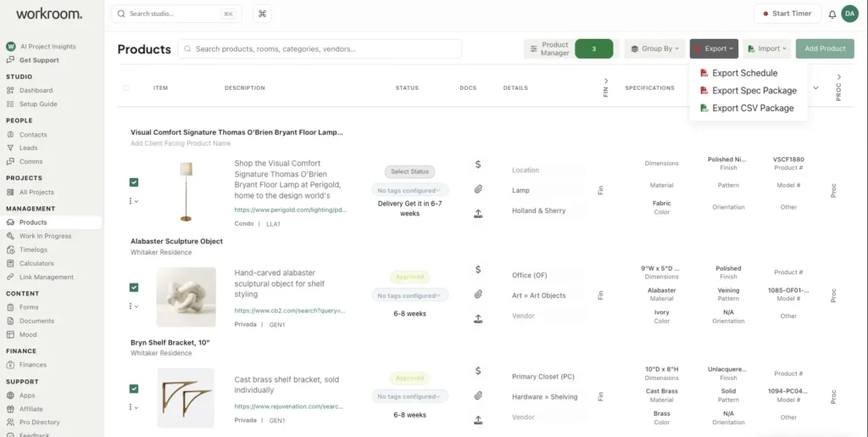Image resolution: width=868 pixels, height=437 pixels.
Task: Open tags dropdown for Alabaster Sculpture Object
Action: [409, 296]
